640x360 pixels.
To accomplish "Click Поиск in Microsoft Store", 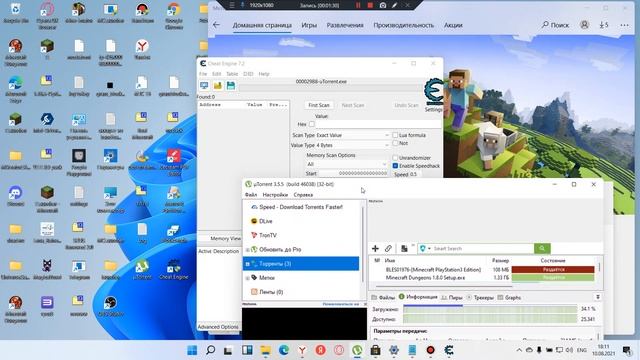I will pyautogui.click(x=555, y=25).
